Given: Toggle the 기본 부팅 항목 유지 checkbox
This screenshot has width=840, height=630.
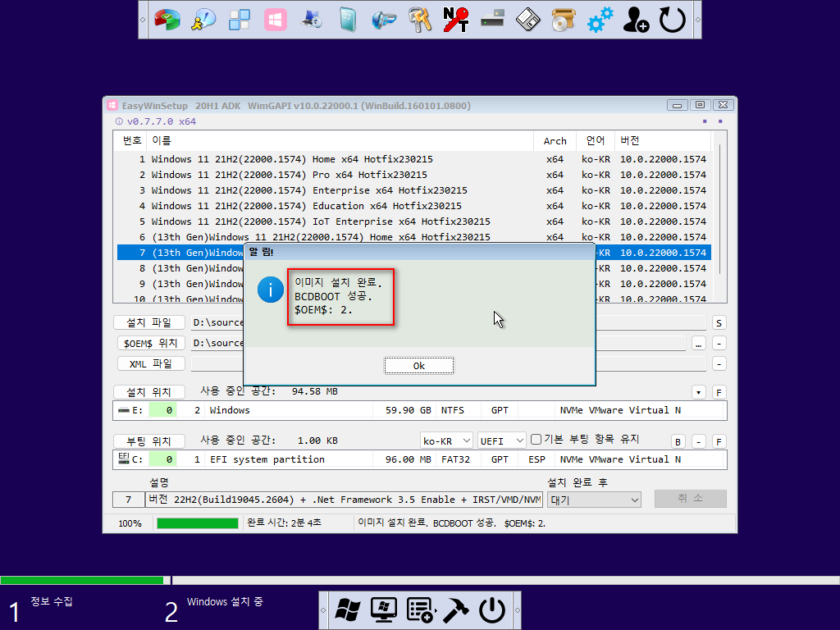Looking at the screenshot, I should pyautogui.click(x=536, y=440).
